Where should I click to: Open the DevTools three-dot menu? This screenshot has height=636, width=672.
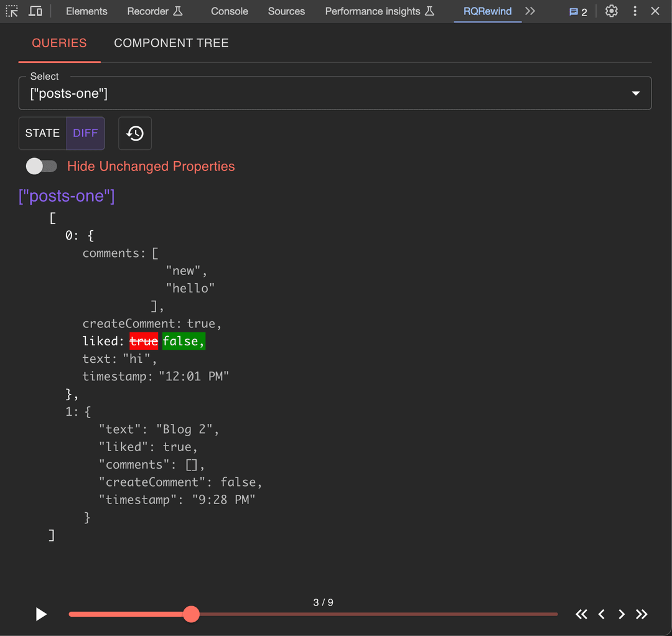(x=635, y=11)
